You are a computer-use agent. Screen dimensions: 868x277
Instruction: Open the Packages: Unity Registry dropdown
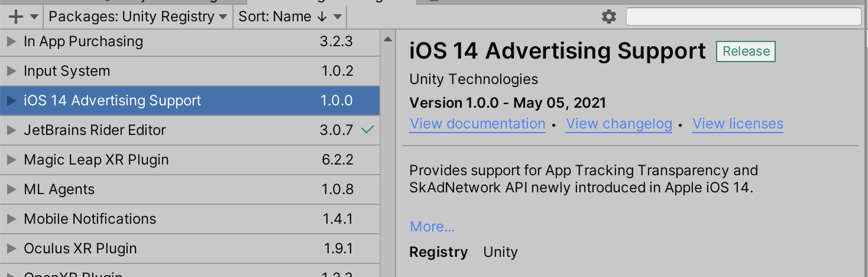[x=138, y=17]
